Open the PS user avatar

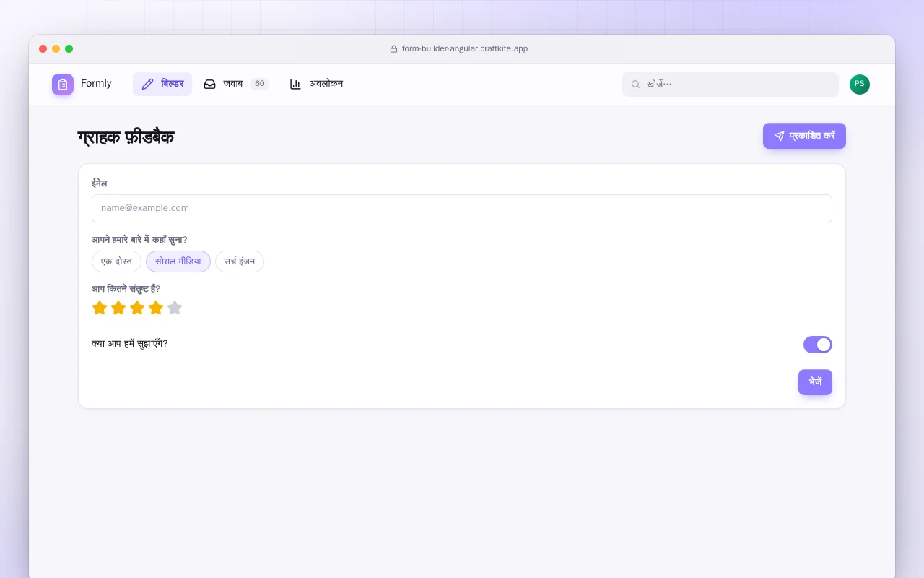860,85
